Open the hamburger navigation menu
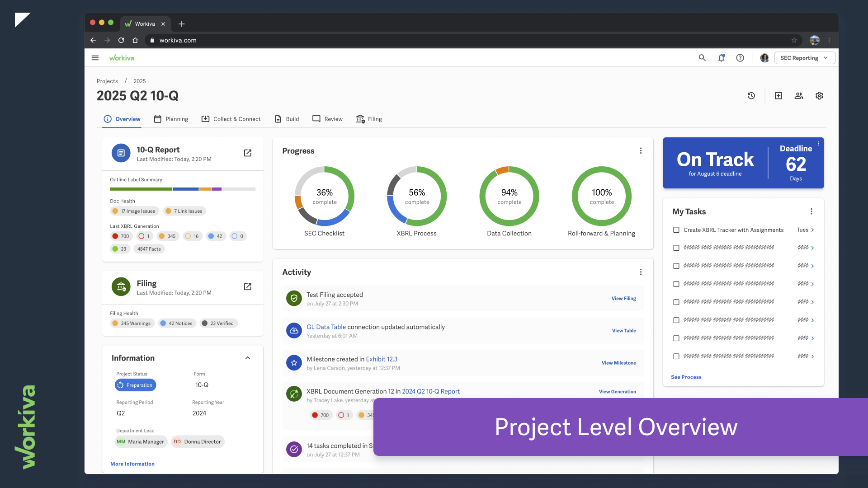The image size is (868, 488). [95, 58]
